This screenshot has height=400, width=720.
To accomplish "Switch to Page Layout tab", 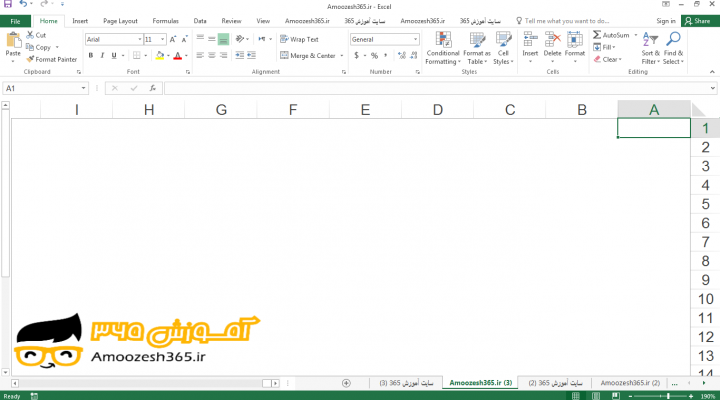I will [120, 21].
